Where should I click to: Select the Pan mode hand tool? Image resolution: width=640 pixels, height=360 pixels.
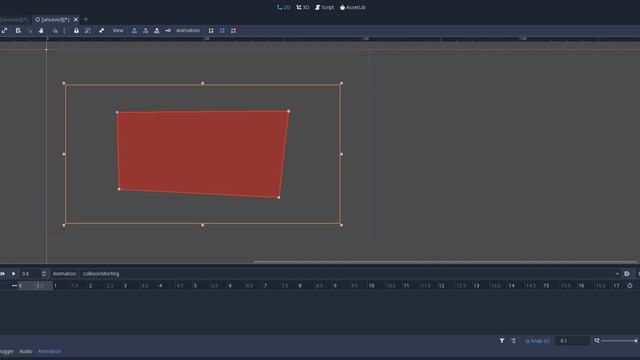[x=41, y=31]
